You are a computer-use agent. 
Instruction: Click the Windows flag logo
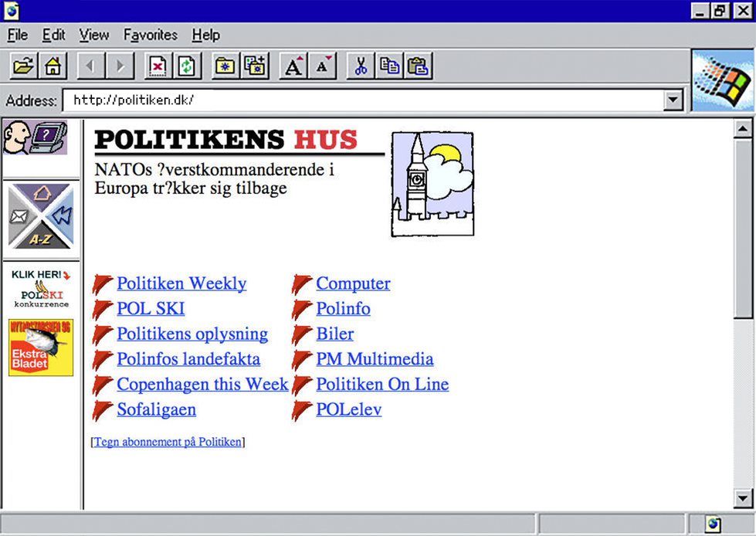(x=723, y=80)
